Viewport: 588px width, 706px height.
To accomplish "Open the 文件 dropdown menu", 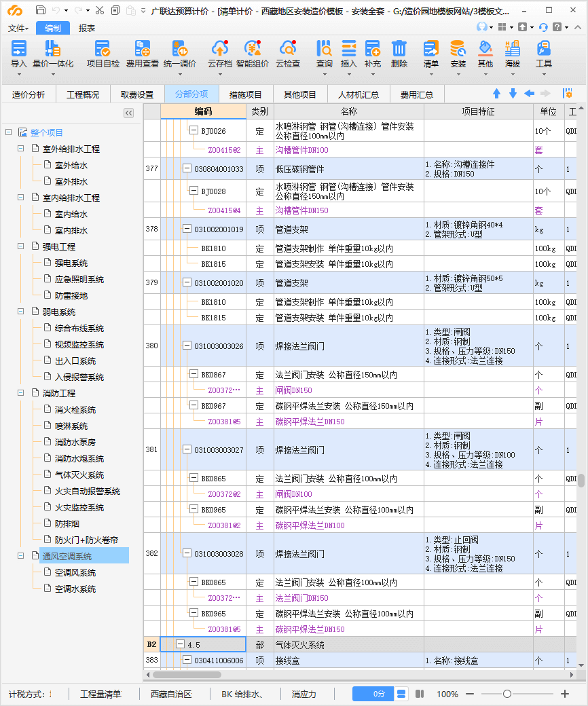I will click(x=18, y=28).
